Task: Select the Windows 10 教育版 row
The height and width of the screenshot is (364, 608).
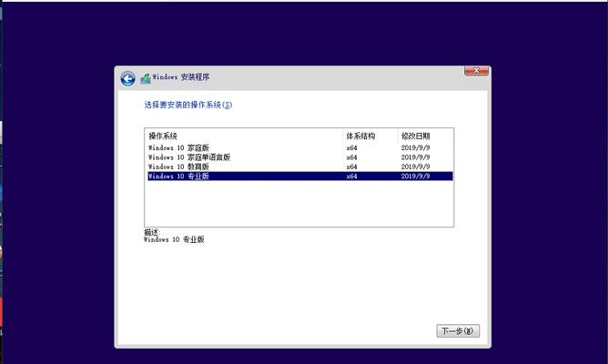Action: pos(300,167)
